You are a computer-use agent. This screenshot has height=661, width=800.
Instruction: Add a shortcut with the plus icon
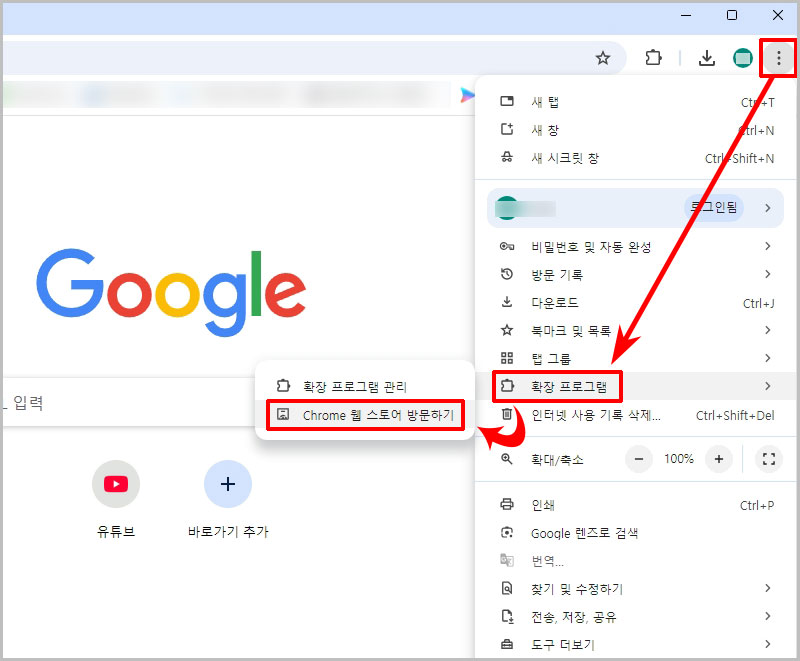click(x=228, y=484)
